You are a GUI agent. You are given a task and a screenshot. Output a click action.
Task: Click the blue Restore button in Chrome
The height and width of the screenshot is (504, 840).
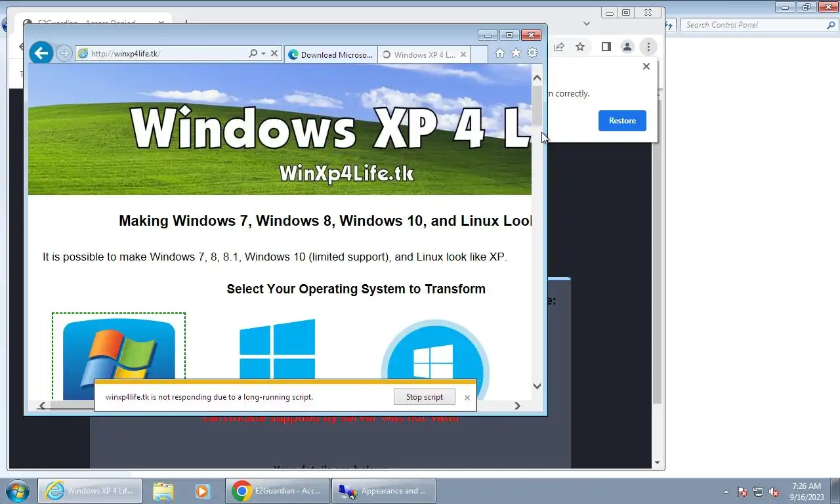point(622,121)
